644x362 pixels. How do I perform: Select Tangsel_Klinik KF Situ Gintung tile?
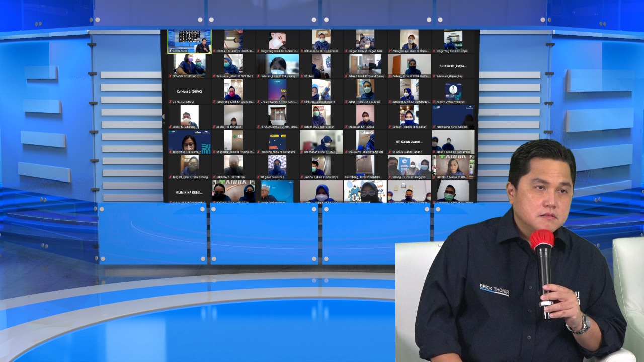[189, 167]
